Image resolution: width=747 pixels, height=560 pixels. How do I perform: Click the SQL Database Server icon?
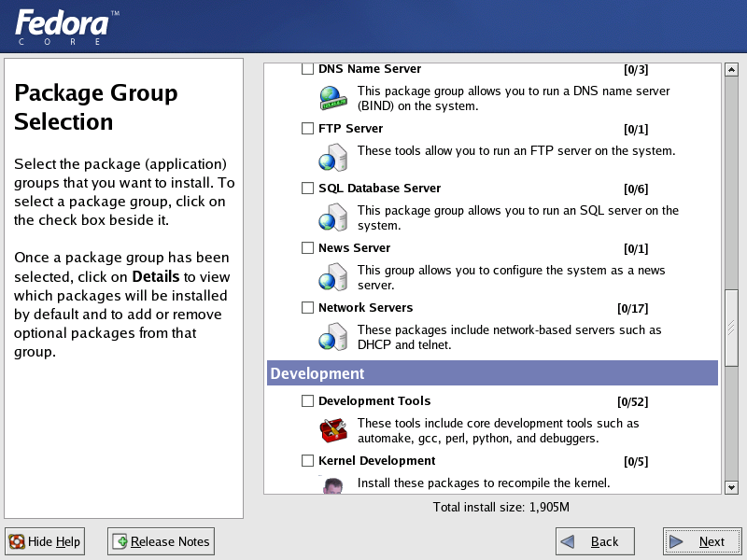[333, 217]
